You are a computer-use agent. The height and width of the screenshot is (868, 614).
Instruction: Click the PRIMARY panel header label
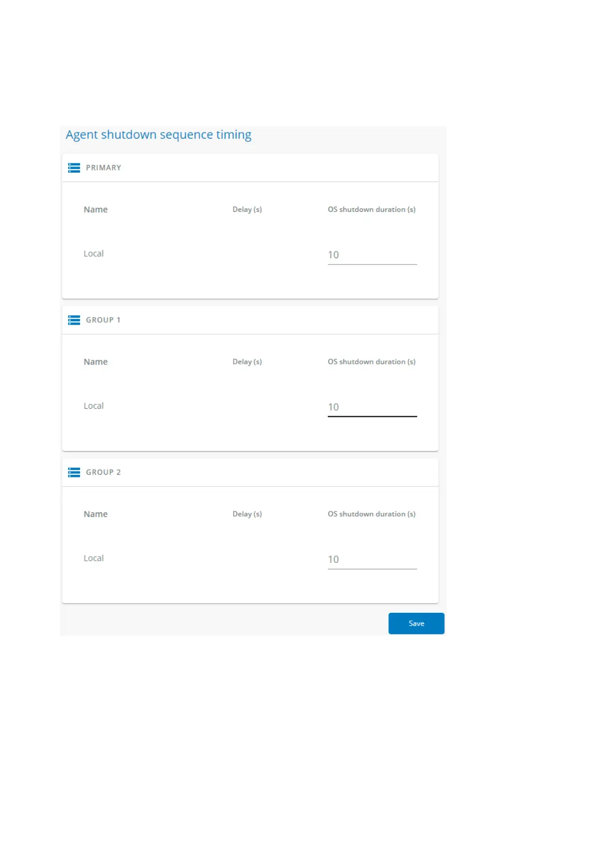tap(104, 168)
